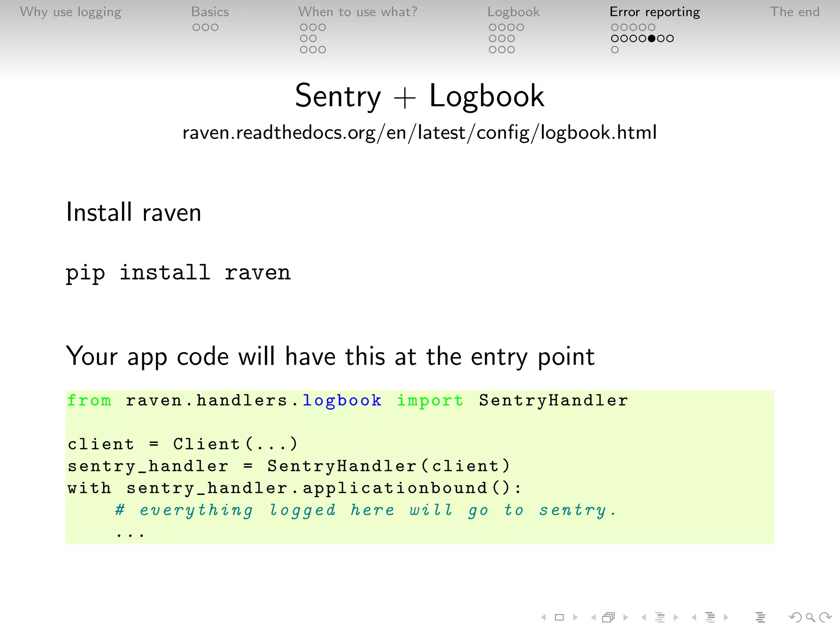Image resolution: width=840 pixels, height=630 pixels.
Task: Click the subsection lines navigation icon
Action: pos(660,617)
